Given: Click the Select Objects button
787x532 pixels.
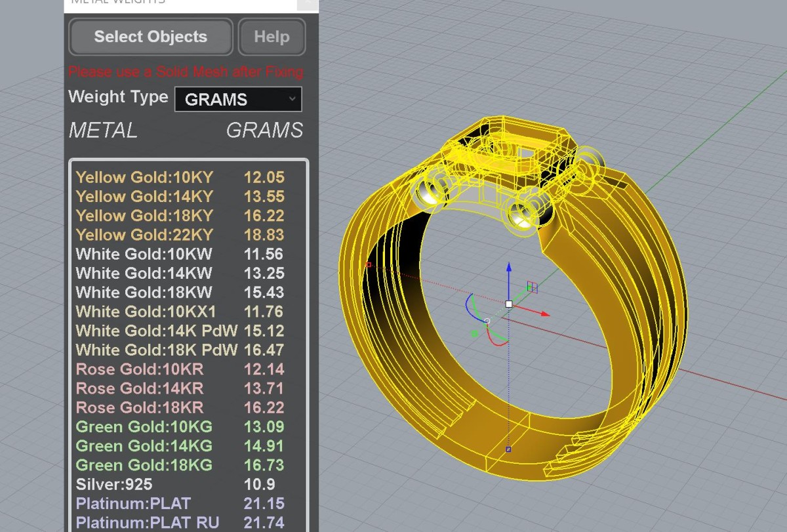Looking at the screenshot, I should coord(150,37).
